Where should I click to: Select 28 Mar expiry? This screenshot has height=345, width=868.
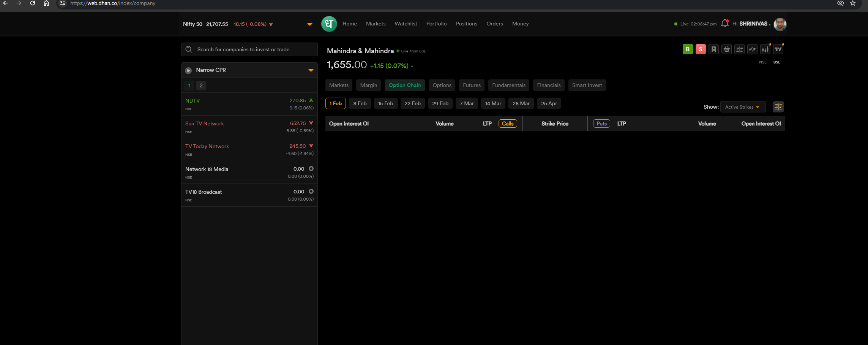pyautogui.click(x=521, y=103)
